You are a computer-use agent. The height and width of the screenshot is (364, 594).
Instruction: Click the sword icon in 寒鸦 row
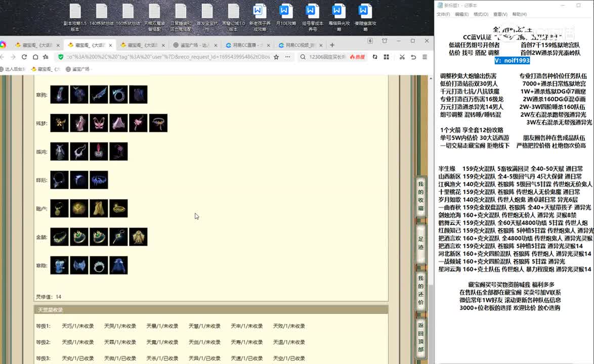click(x=99, y=95)
